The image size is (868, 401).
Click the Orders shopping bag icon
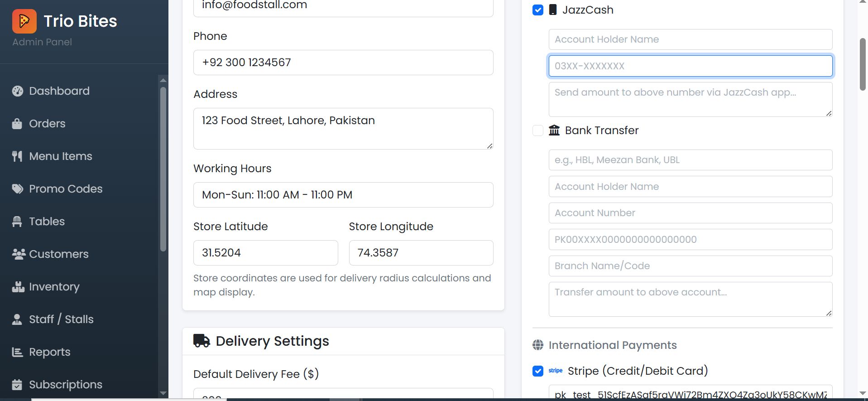click(x=17, y=124)
